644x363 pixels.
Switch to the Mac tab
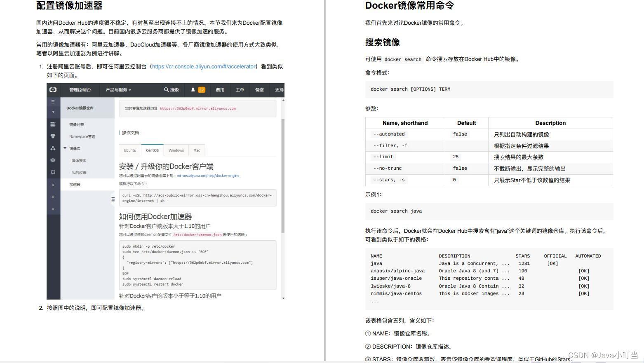tap(197, 150)
